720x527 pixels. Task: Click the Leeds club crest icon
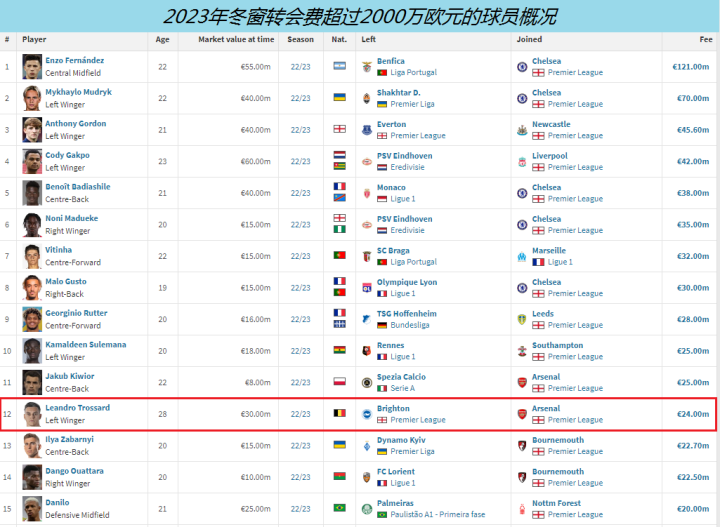(x=521, y=319)
